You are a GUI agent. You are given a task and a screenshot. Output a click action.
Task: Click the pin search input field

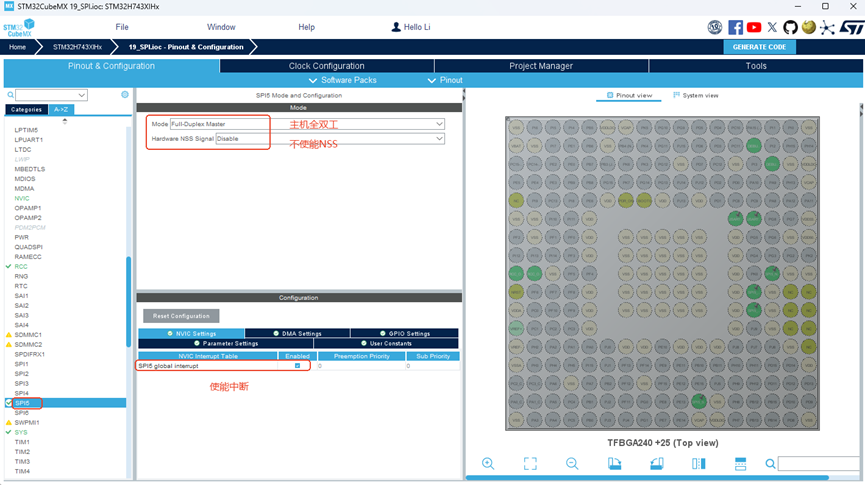(x=819, y=464)
